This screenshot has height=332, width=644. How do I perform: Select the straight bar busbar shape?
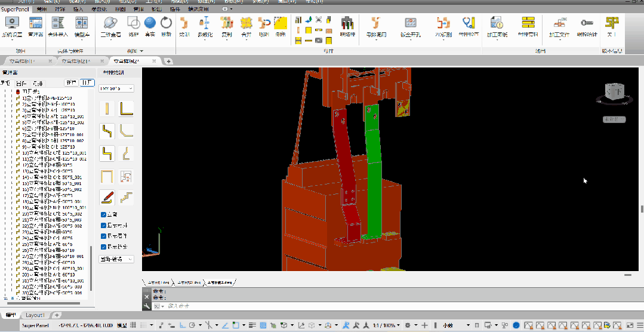(x=107, y=109)
